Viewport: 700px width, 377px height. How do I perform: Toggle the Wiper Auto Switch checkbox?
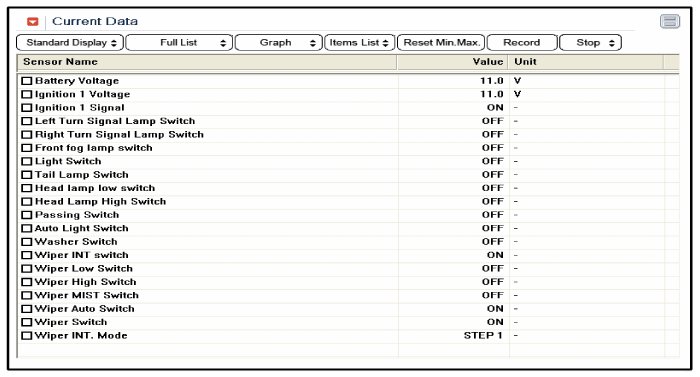(27, 309)
